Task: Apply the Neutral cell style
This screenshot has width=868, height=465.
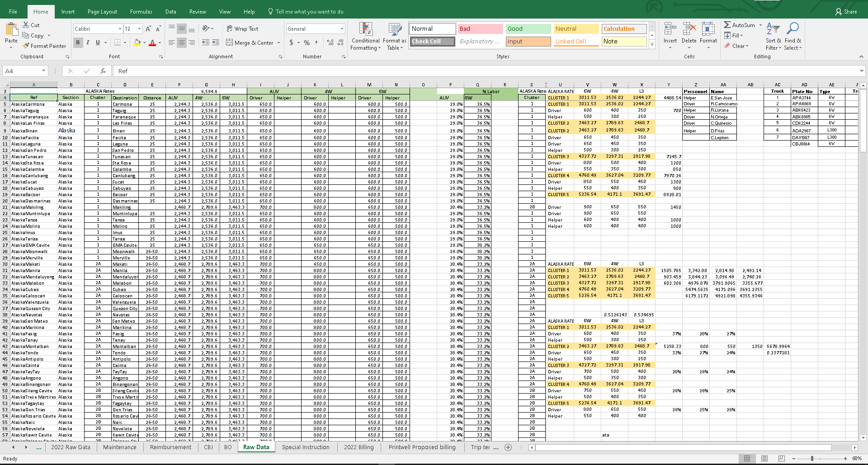Action: tap(576, 28)
